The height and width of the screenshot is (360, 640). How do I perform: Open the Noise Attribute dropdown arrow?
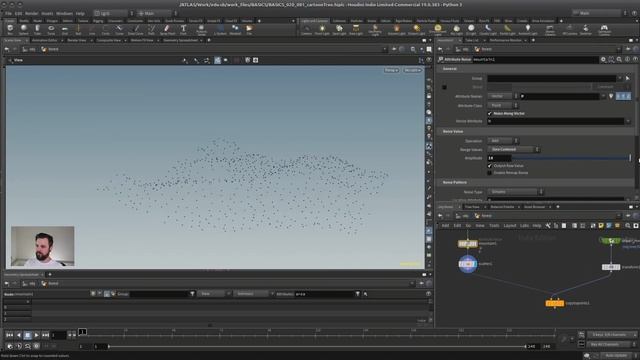point(628,121)
